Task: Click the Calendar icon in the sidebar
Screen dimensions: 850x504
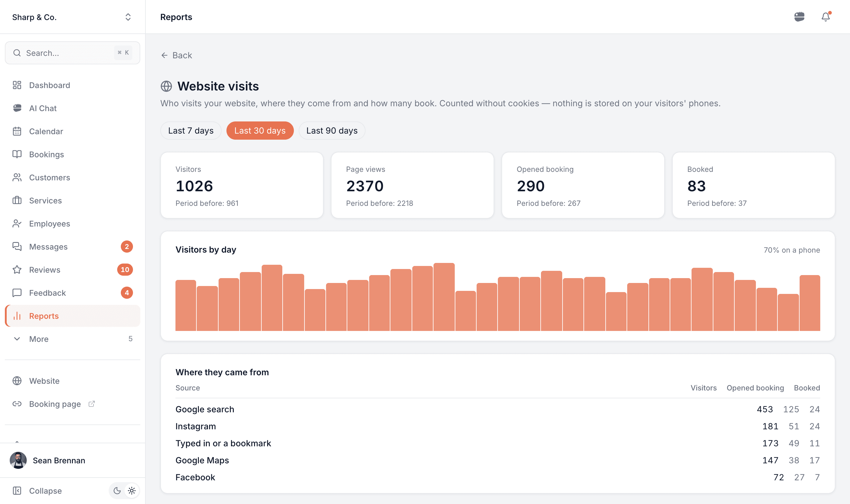Action: [x=17, y=131]
